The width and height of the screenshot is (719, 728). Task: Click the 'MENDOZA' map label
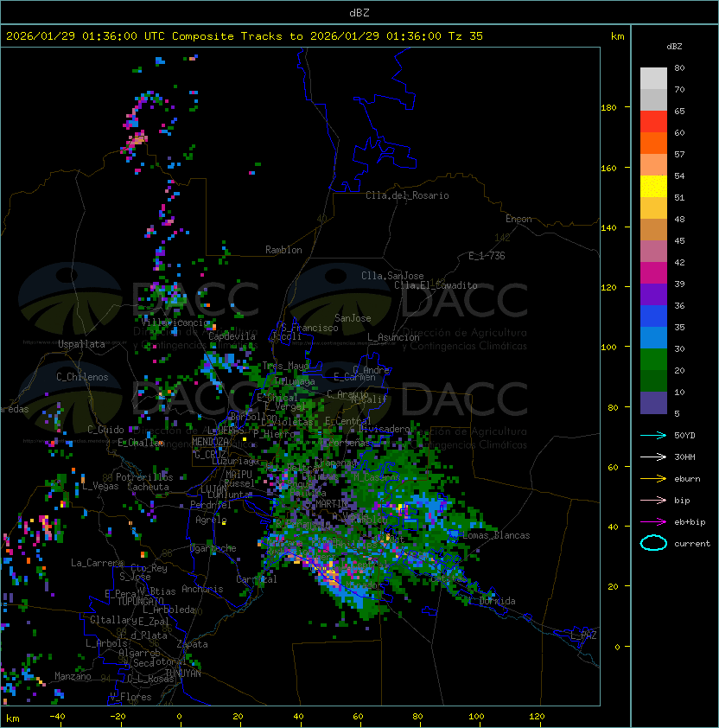210,442
